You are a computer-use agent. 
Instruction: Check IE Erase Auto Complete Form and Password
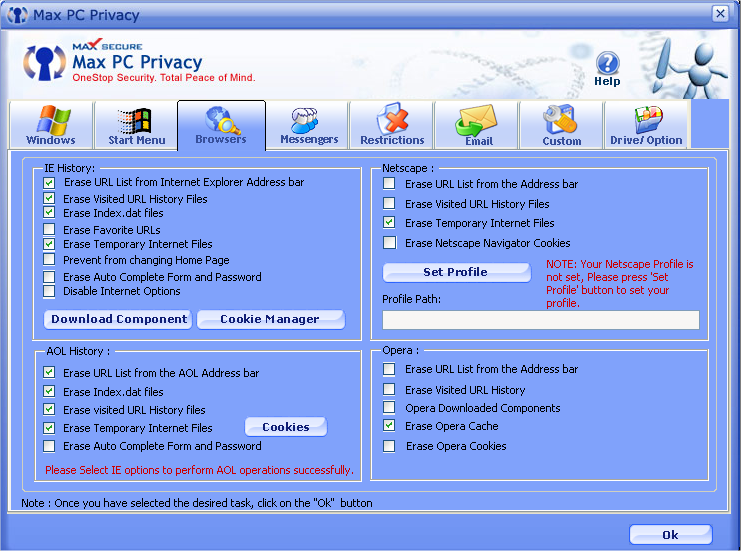[x=49, y=276]
